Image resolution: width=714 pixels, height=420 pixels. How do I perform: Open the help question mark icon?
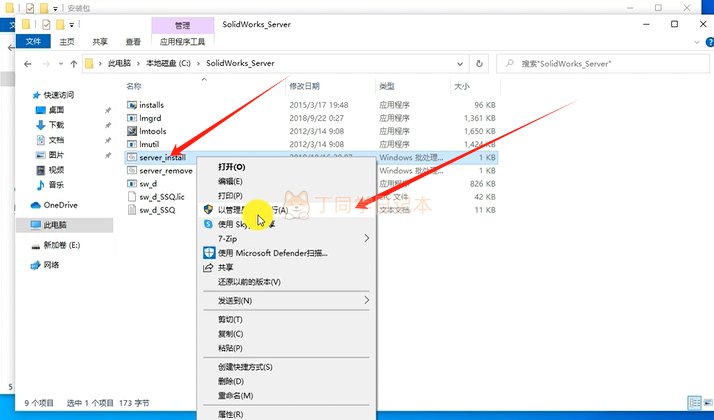(709, 42)
